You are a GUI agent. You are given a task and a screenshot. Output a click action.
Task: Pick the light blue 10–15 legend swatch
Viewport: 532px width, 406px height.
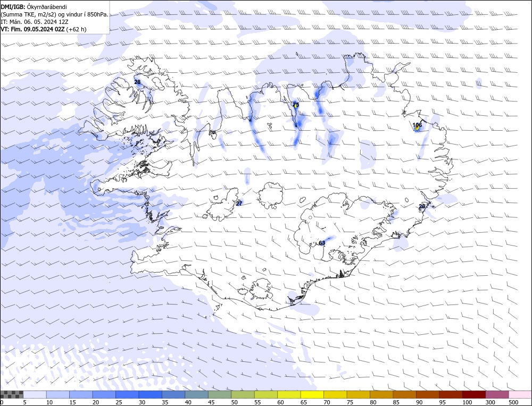(58, 394)
